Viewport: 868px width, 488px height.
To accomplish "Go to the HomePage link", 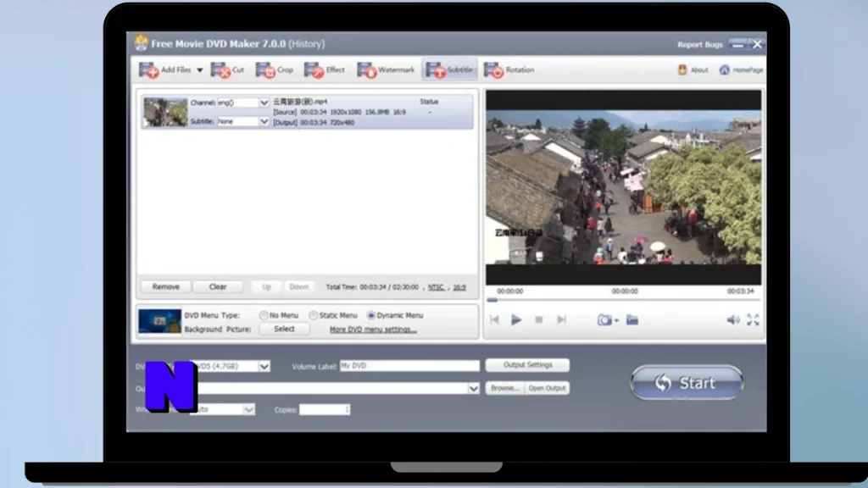I will pos(741,69).
